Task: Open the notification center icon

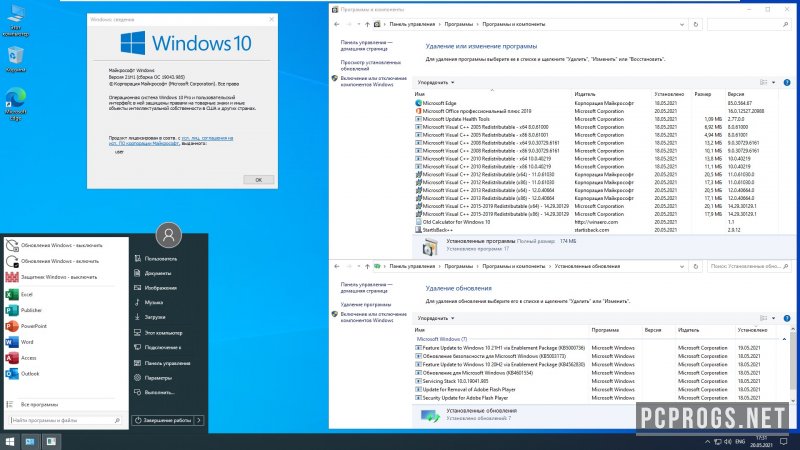Action: [x=784, y=441]
